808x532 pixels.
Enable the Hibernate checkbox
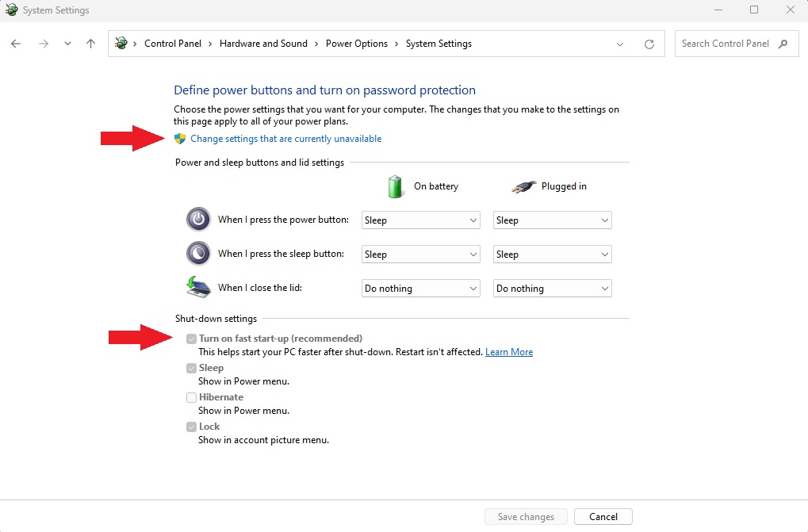pos(191,397)
